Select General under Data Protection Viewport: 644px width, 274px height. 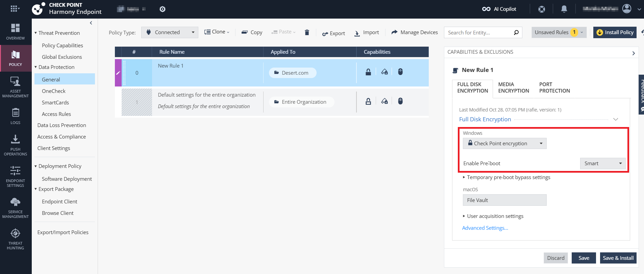[65, 79]
